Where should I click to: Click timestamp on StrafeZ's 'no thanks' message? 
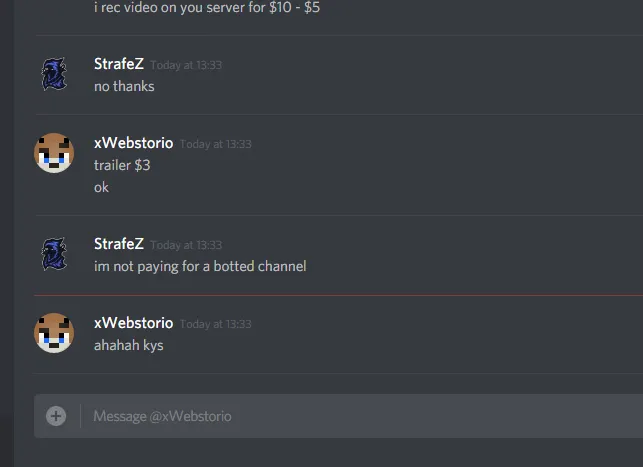click(186, 65)
